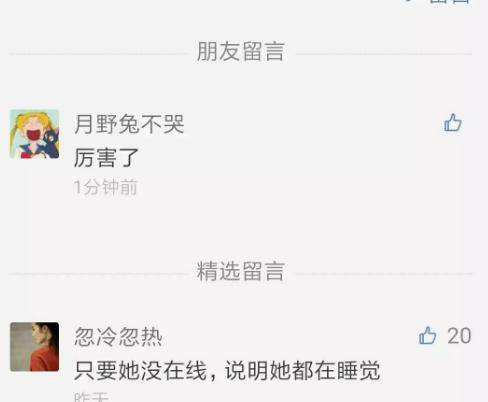This screenshot has width=488, height=402.
Task: Click divider line left of 精选留言
Action: 99,274
